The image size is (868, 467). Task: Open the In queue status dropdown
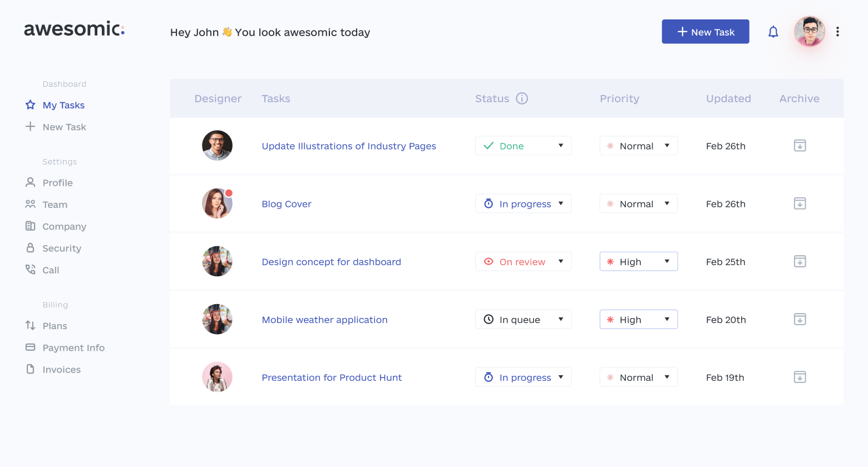tap(523, 319)
